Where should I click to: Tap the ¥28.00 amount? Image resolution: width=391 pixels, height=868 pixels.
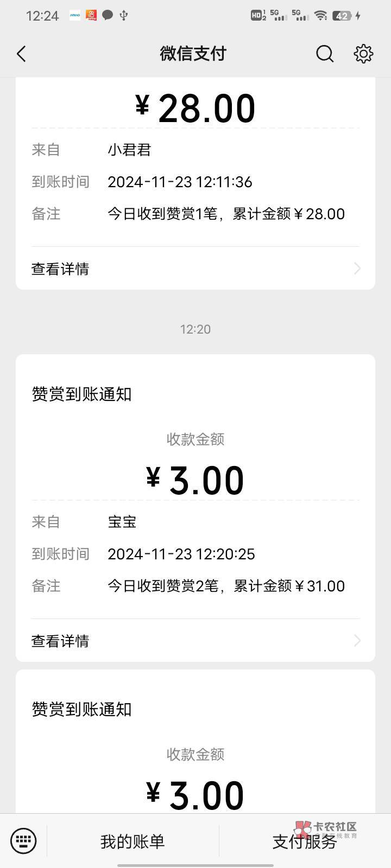(195, 108)
